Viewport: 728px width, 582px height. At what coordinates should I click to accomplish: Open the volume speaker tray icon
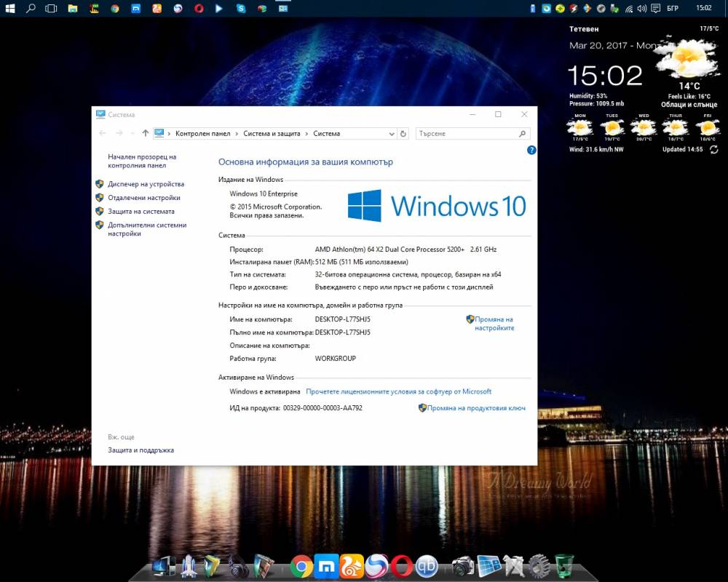(642, 8)
